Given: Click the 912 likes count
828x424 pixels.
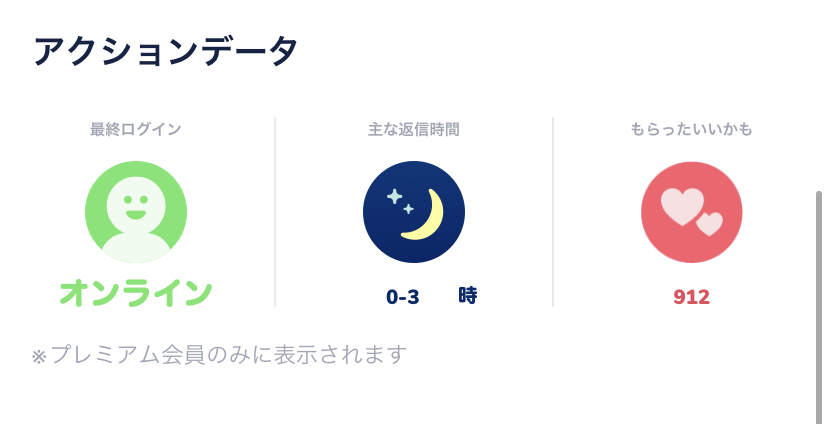Looking at the screenshot, I should [x=692, y=297].
